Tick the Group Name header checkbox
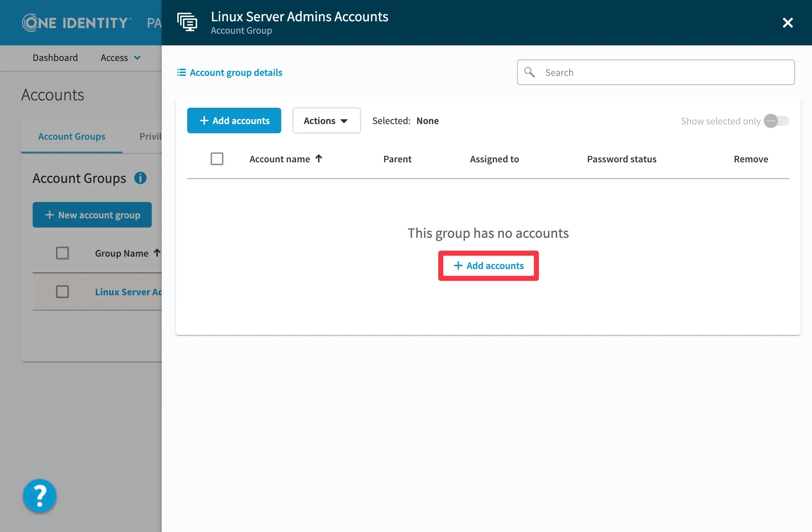 click(x=62, y=253)
